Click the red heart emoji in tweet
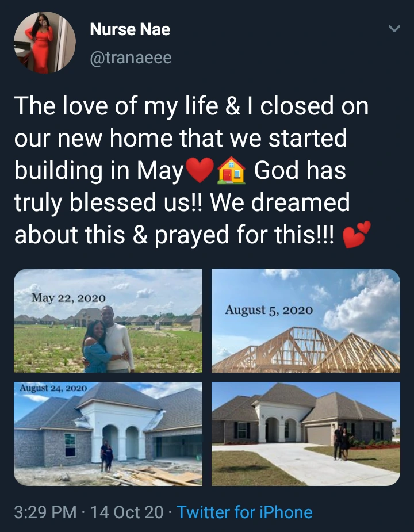 (200, 170)
